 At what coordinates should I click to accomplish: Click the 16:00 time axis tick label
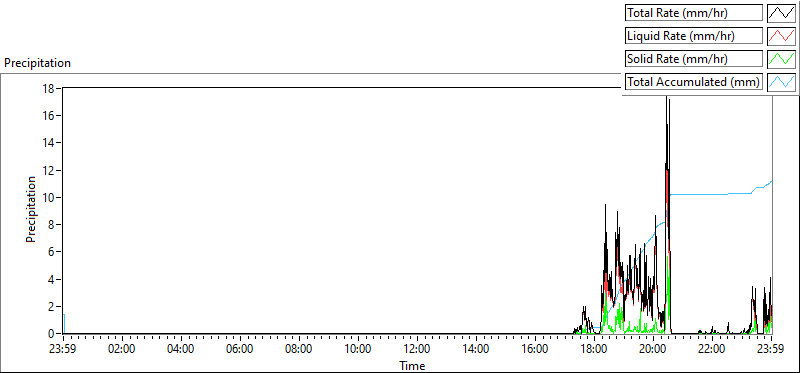coord(535,350)
